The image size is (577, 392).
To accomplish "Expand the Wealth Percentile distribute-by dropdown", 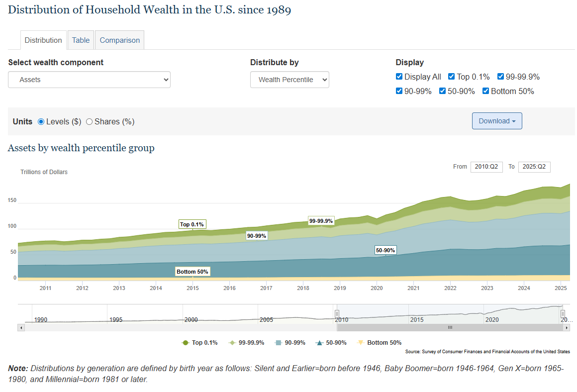I will (x=289, y=80).
